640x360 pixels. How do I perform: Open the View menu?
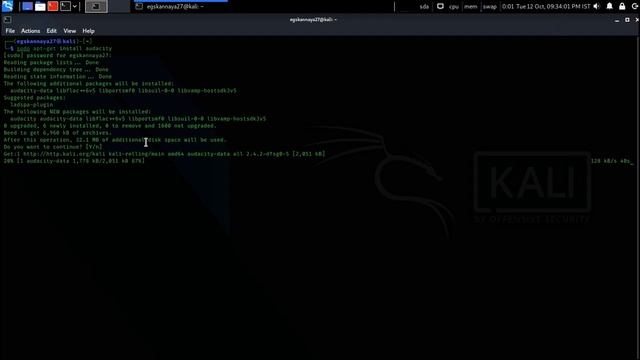[x=69, y=31]
